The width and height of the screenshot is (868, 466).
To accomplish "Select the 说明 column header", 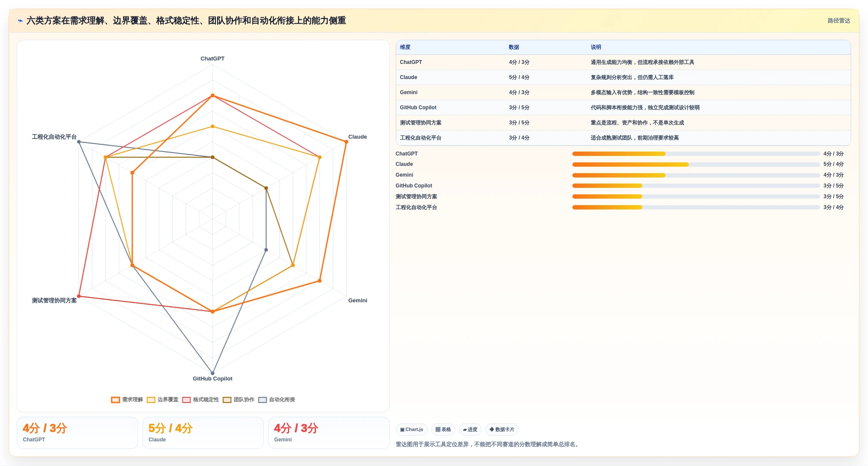I will tap(596, 48).
